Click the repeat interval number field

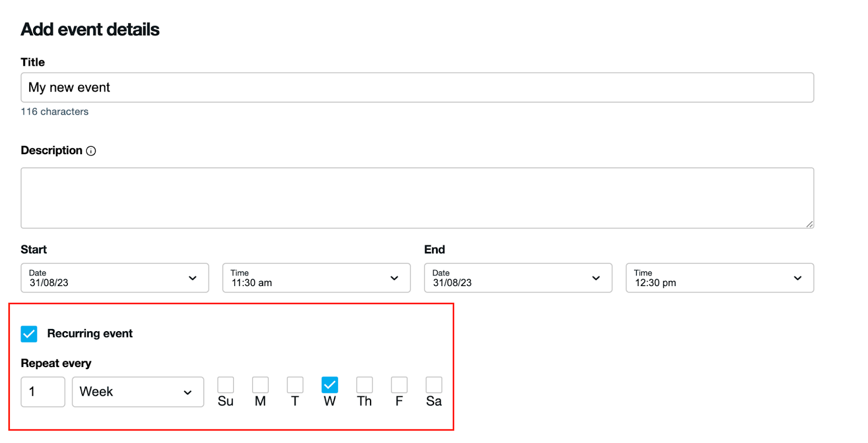43,392
